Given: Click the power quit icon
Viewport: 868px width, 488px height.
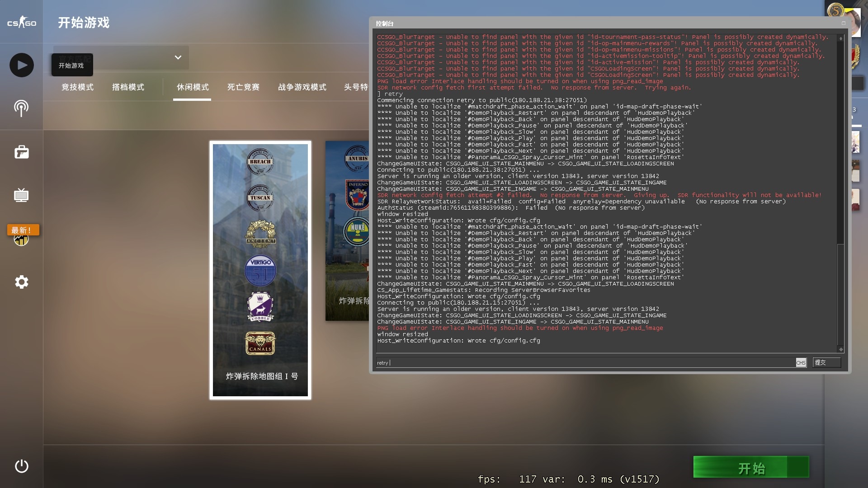Looking at the screenshot, I should [21, 466].
